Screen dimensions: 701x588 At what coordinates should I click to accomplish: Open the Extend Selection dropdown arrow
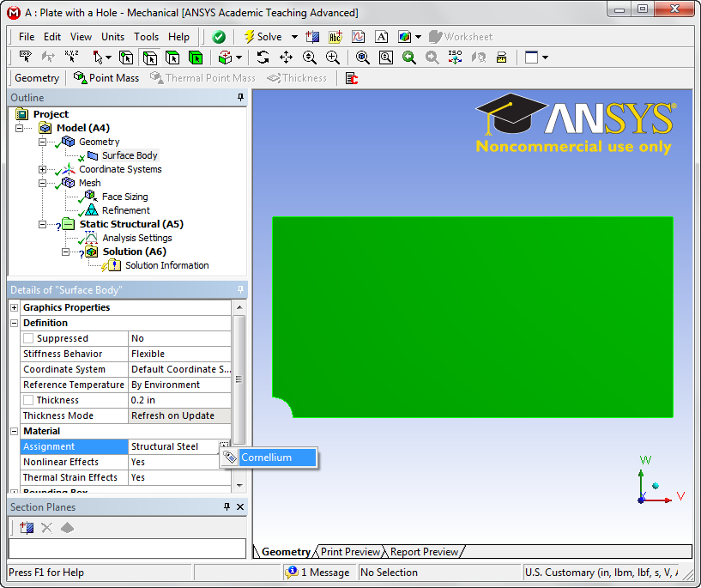click(239, 58)
